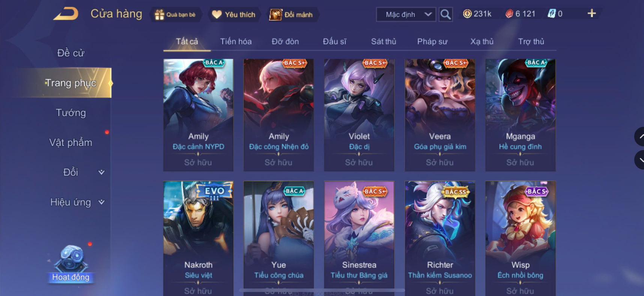Open the search magnifier icon
Viewport: 644px width, 296px height.
tap(445, 15)
